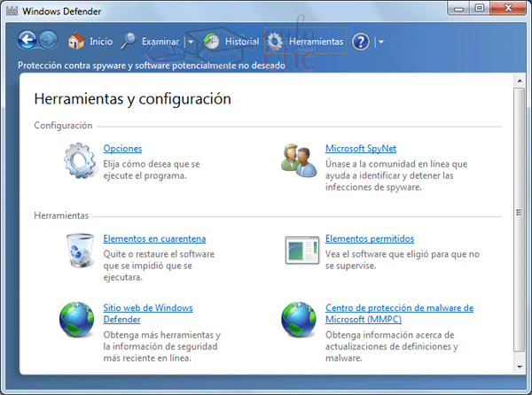Click the Examinar magnifying glass icon
532x395 pixels.
[x=129, y=41]
